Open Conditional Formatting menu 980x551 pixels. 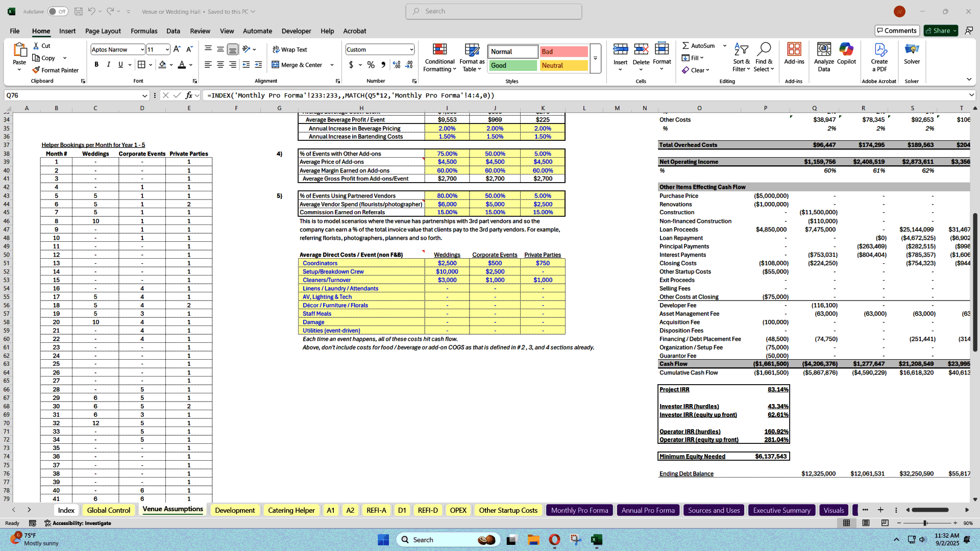point(439,57)
